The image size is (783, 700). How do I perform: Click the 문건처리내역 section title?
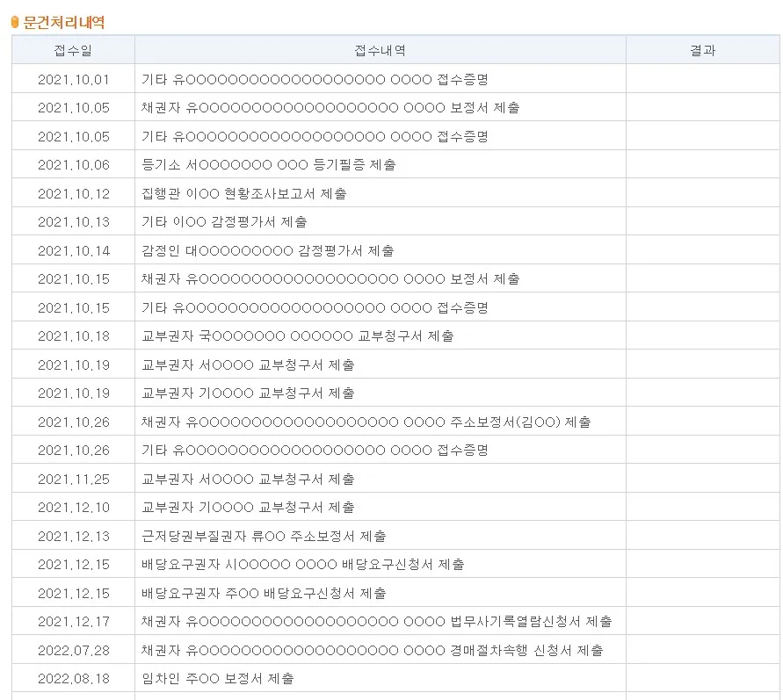coord(62,22)
